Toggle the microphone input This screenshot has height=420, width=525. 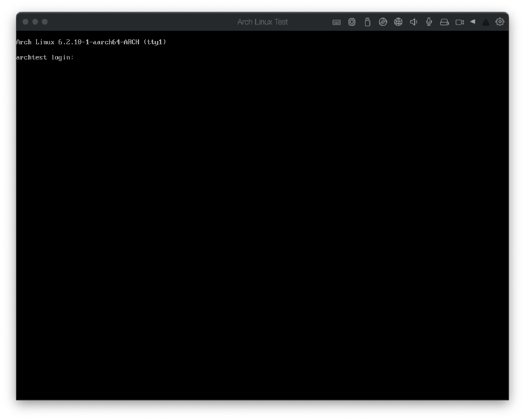[x=429, y=22]
